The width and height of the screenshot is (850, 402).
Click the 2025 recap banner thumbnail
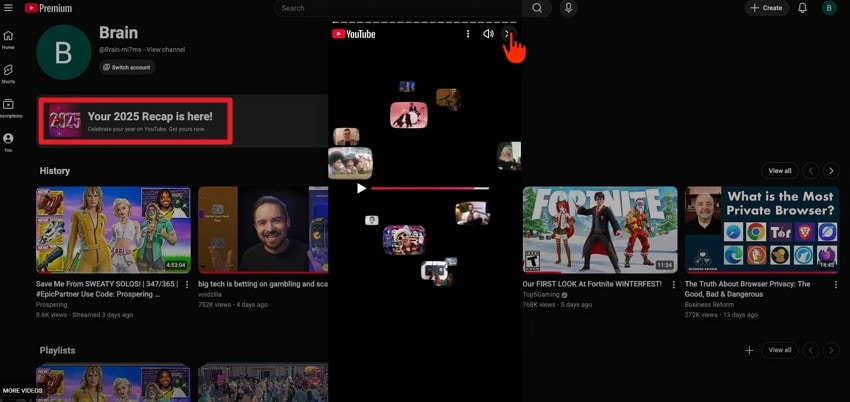coord(65,120)
